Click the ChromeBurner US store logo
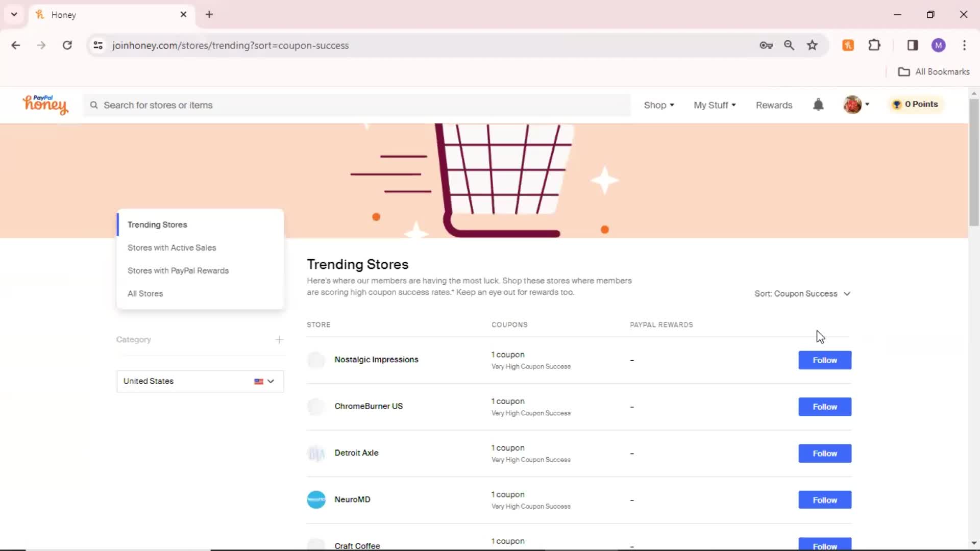This screenshot has height=551, width=980. pos(316,407)
